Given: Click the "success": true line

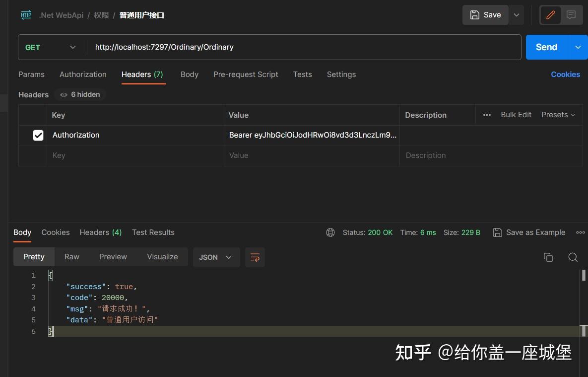Looking at the screenshot, I should pos(102,287).
